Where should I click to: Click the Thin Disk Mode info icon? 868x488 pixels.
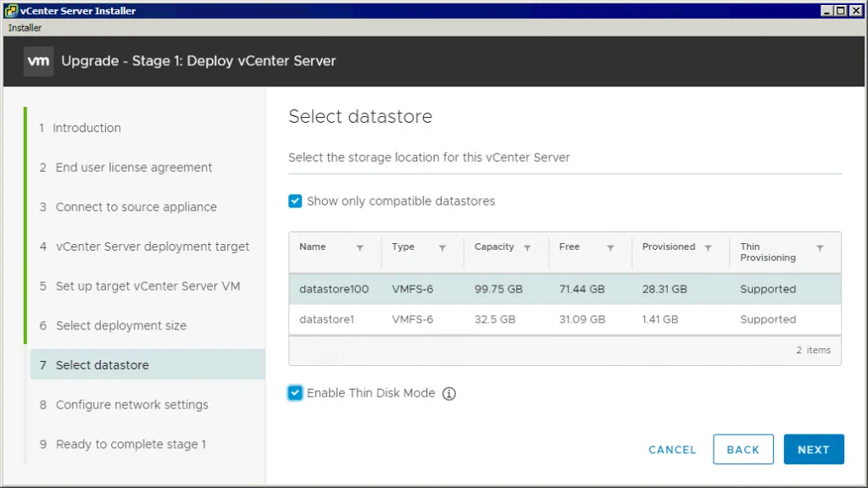pyautogui.click(x=449, y=393)
